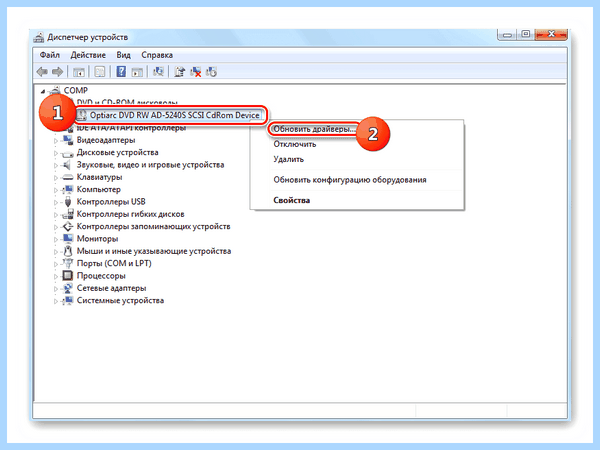The height and width of the screenshot is (450, 600).
Task: Click the Видеоадаптеры display adapter icon
Action: (68, 140)
